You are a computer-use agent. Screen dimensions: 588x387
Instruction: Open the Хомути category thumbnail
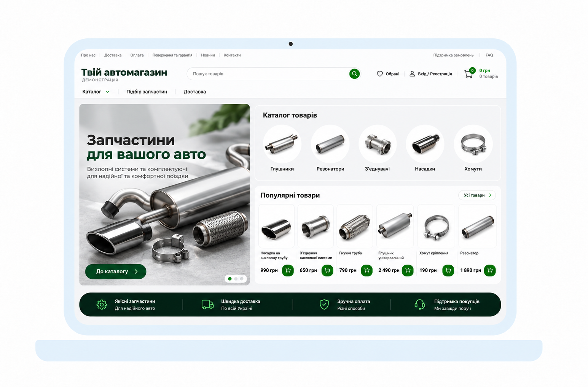click(473, 144)
